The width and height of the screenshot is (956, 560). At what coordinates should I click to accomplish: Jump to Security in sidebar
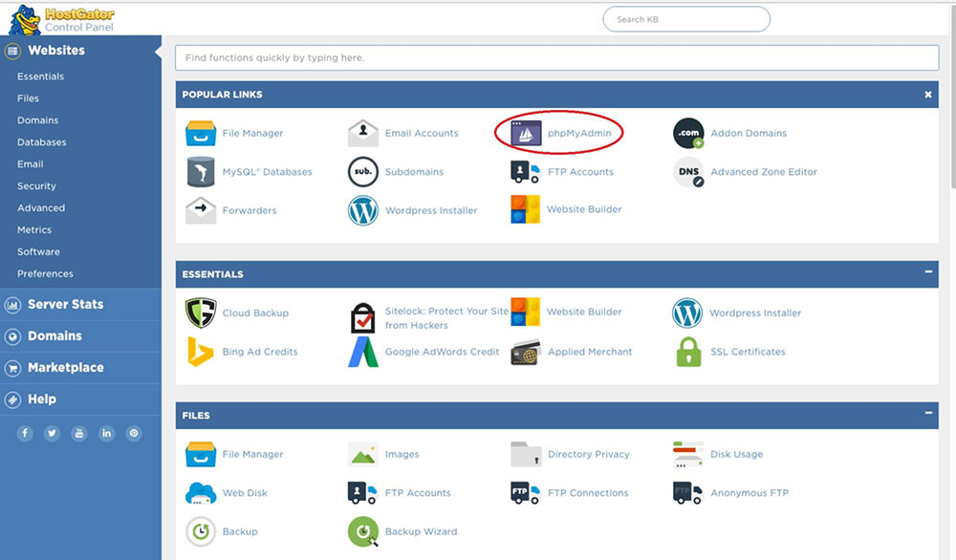(x=36, y=185)
